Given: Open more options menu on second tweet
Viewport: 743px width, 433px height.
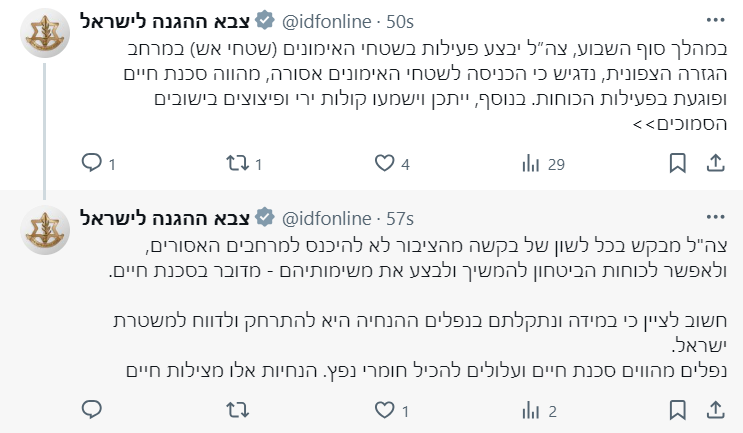Looking at the screenshot, I should click(x=715, y=217).
